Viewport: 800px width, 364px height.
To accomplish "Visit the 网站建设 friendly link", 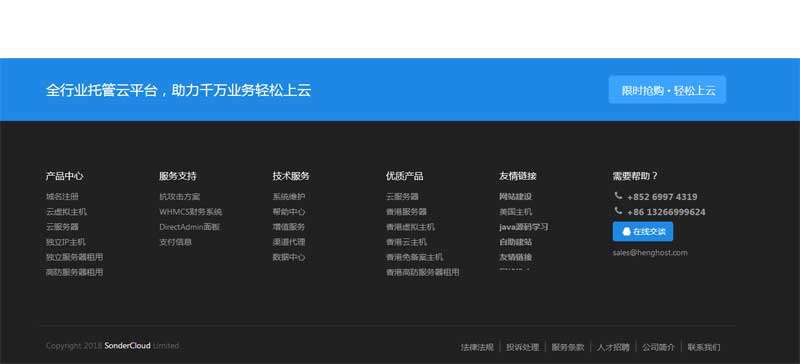I will tap(515, 197).
